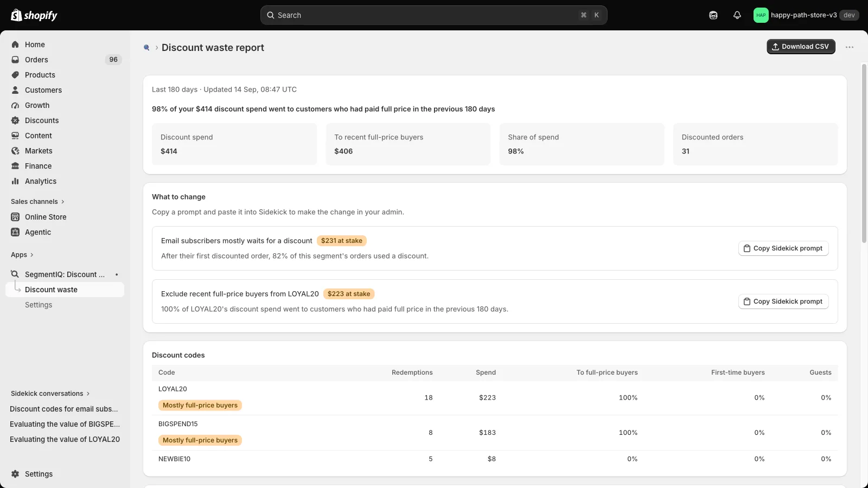Click the $223 at stake badge
Viewport: 868px width, 488px height.
coord(349,294)
